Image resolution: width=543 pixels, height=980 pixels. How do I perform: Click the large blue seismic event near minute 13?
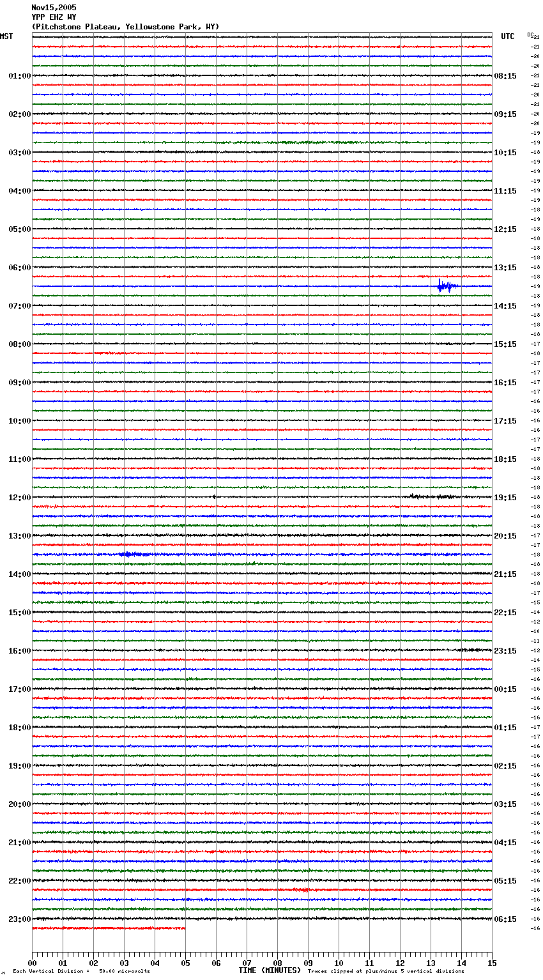coord(446,286)
